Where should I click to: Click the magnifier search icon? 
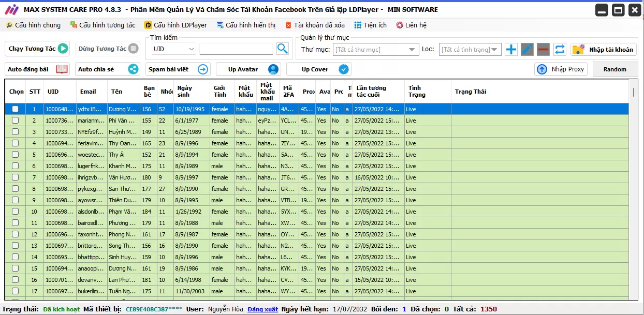coord(282,49)
